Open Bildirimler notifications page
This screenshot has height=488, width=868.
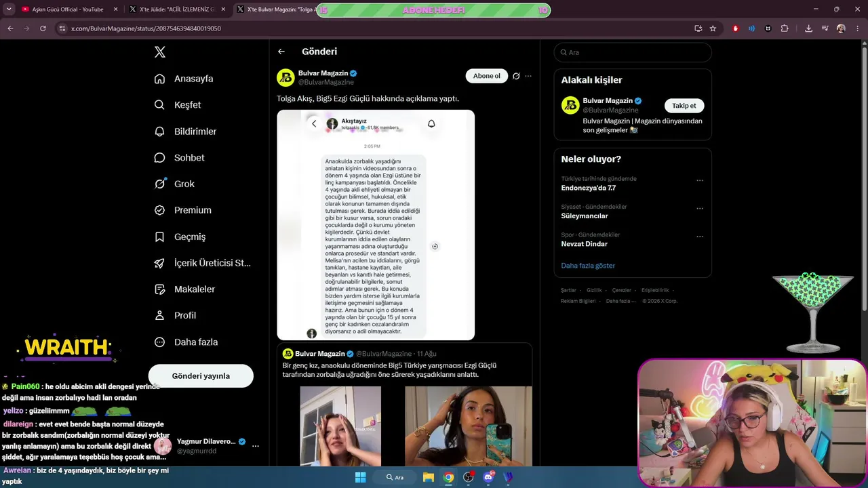point(185,131)
